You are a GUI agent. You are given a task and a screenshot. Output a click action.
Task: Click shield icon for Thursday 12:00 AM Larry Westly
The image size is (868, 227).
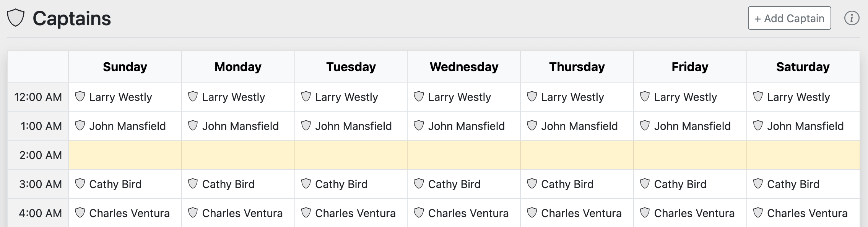pyautogui.click(x=532, y=97)
